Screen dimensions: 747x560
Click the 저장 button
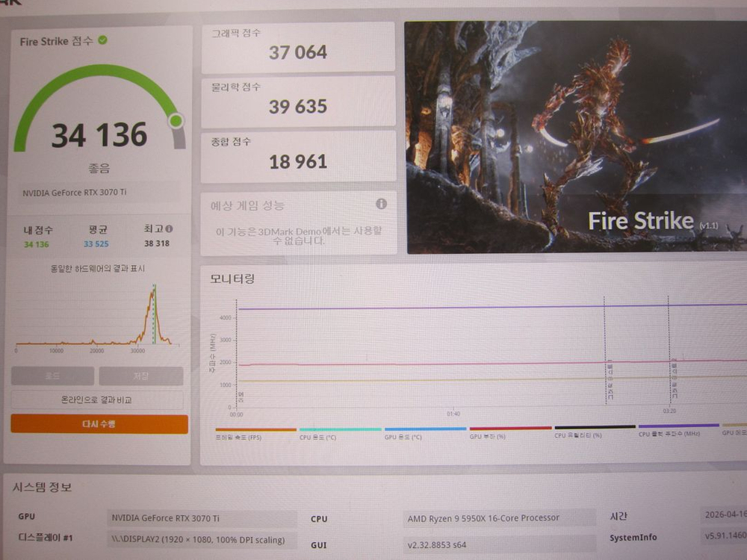(140, 376)
